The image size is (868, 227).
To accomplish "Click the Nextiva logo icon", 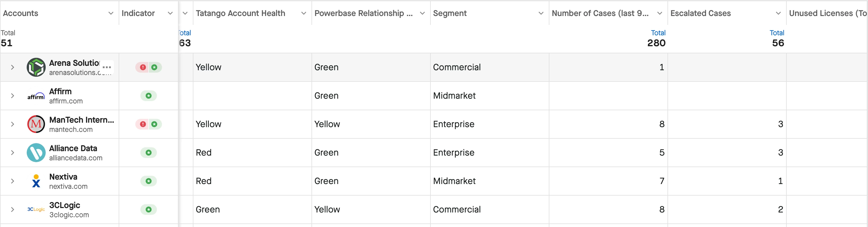I will (x=36, y=181).
